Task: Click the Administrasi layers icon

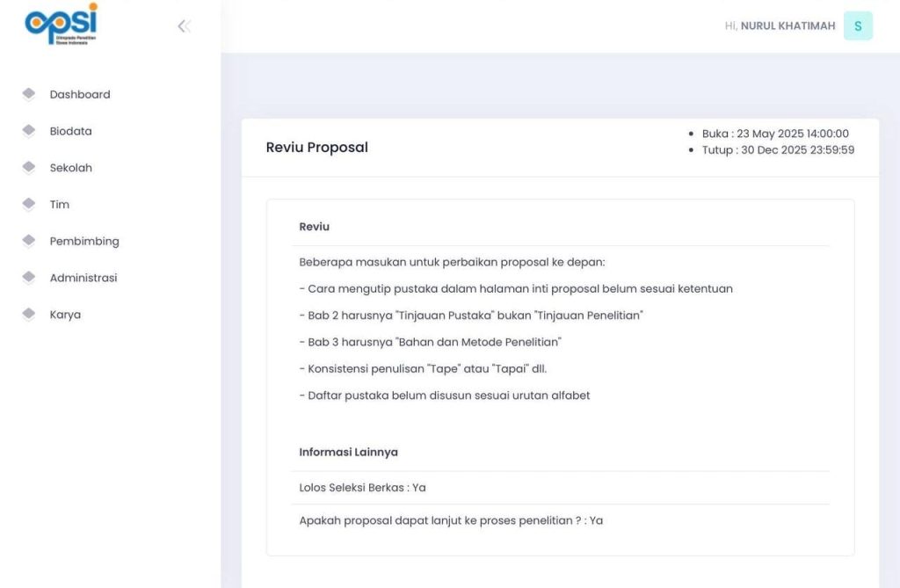Action: click(x=29, y=278)
